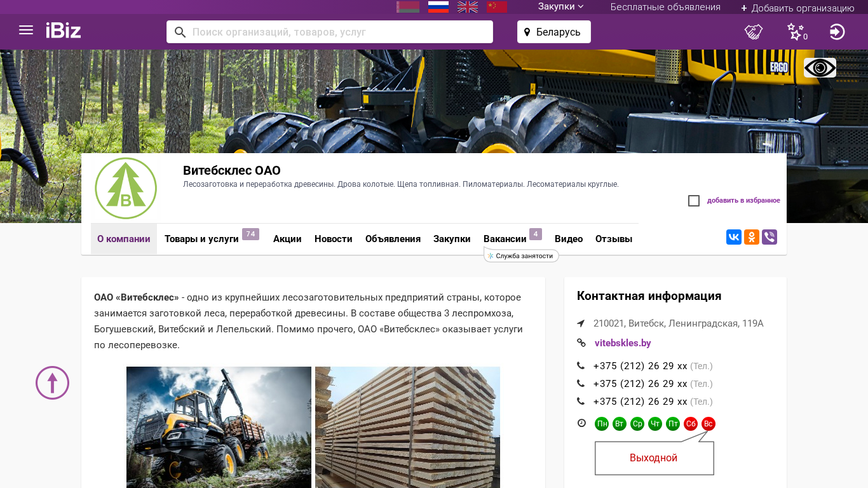Open 'Бесплатные объявления' link

click(x=665, y=7)
